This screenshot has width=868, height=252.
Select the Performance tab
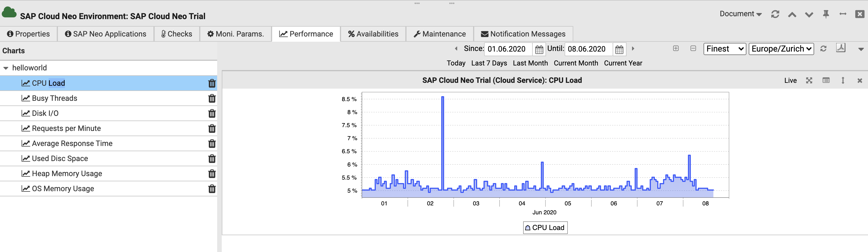[x=306, y=34]
